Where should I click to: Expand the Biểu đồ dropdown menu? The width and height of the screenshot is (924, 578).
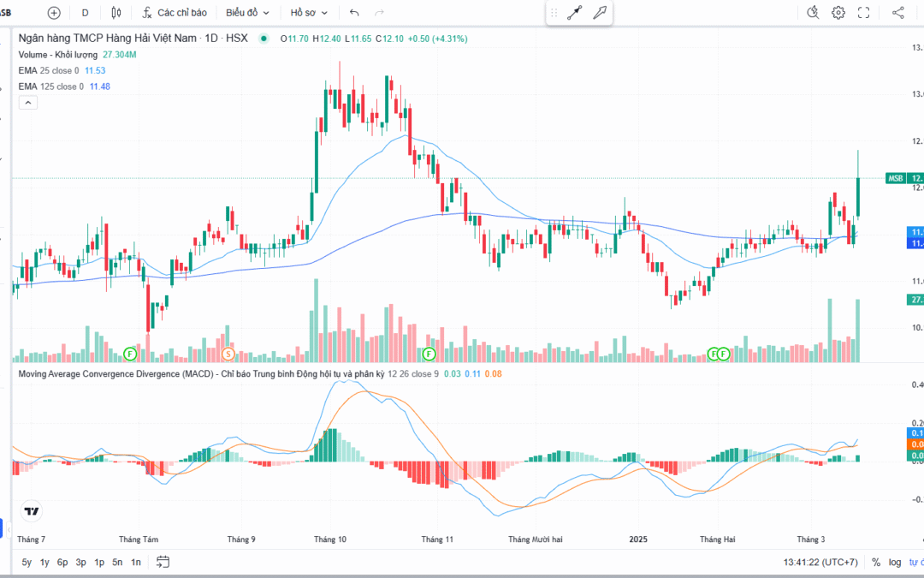(x=247, y=13)
